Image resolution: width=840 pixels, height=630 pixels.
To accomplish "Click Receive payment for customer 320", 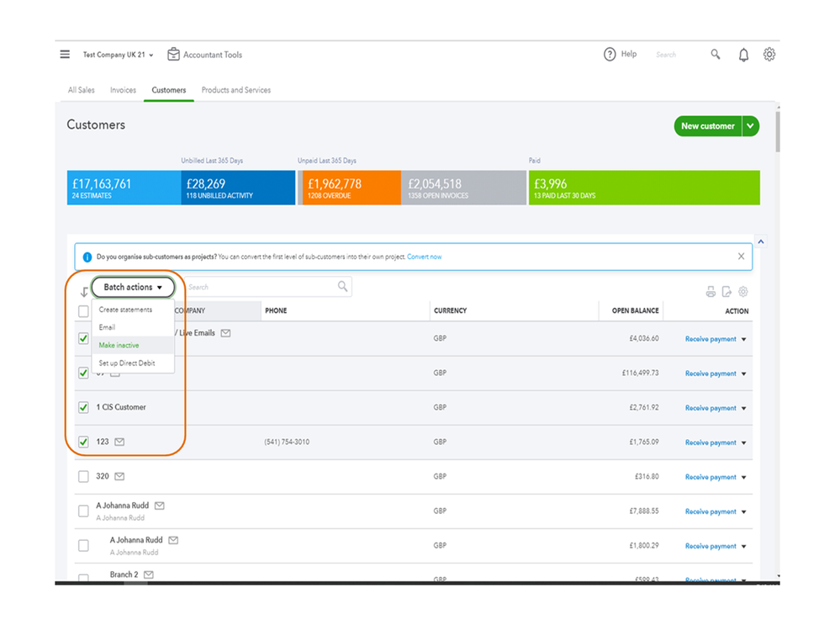I will click(711, 477).
